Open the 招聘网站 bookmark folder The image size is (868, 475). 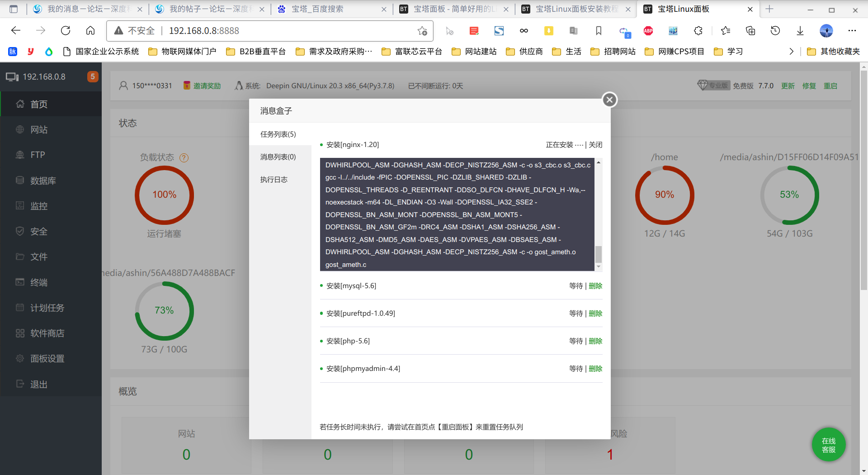tap(613, 52)
